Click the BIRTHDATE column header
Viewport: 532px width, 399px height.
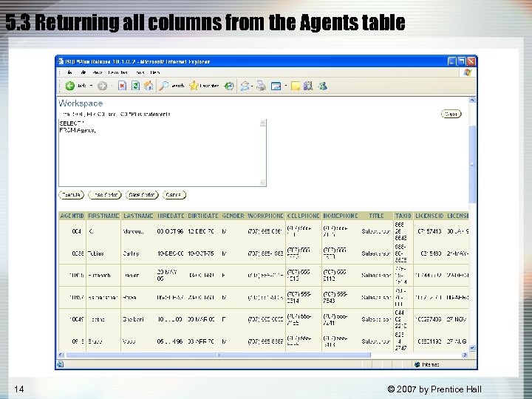(x=203, y=216)
